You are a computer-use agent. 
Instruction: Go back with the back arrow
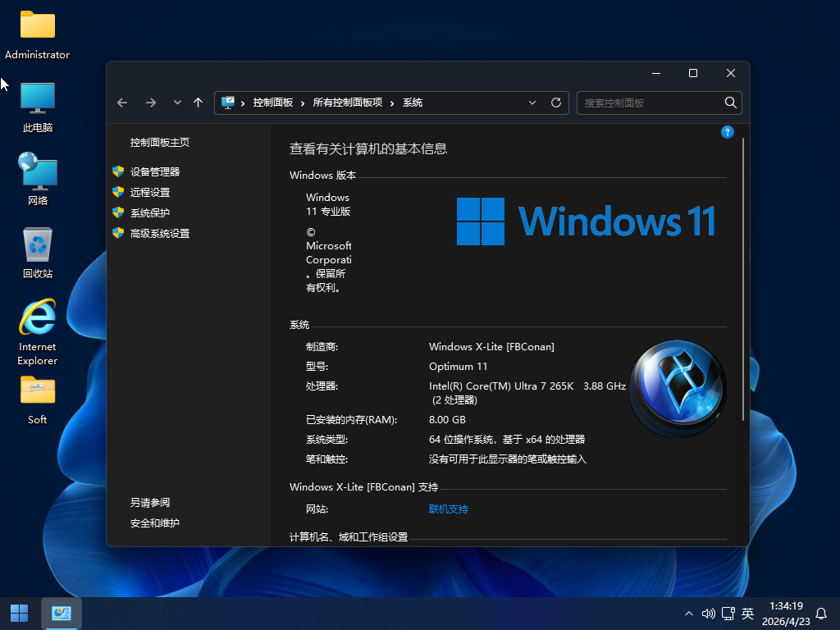click(x=122, y=103)
